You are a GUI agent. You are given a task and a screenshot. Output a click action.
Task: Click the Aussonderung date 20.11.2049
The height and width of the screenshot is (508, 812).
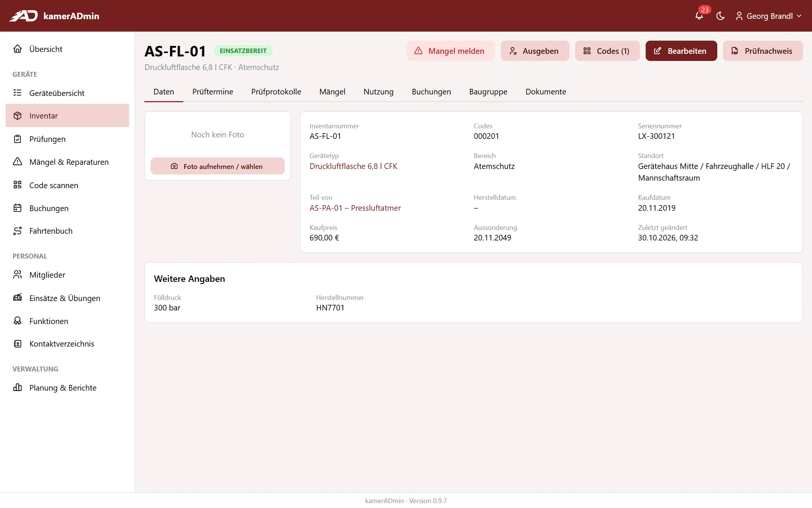point(492,238)
